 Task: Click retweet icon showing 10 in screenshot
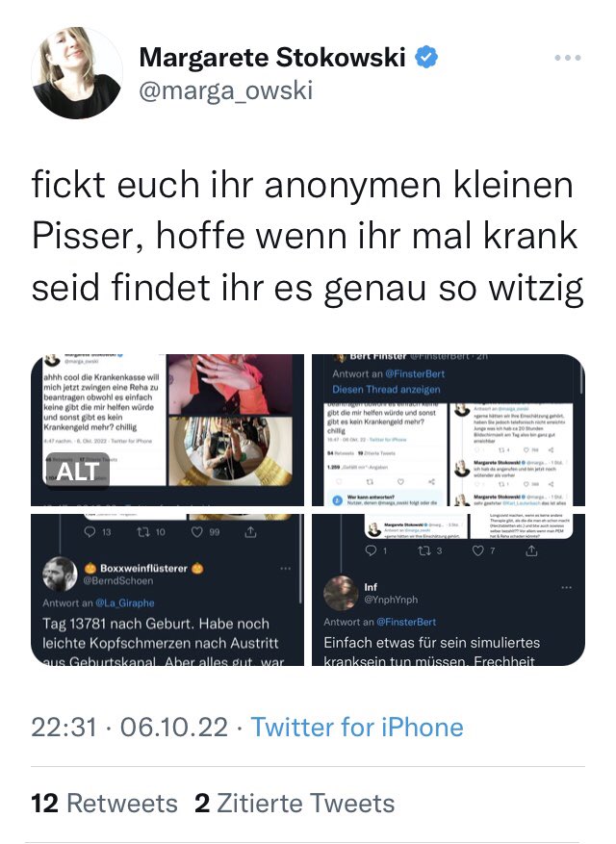pyautogui.click(x=142, y=532)
